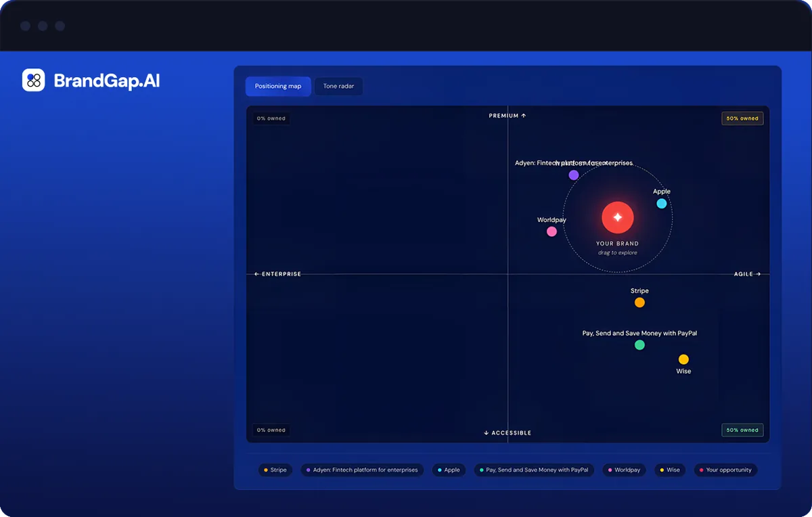Image resolution: width=812 pixels, height=517 pixels.
Task: Click the AGILE axis label
Action: pyautogui.click(x=748, y=274)
